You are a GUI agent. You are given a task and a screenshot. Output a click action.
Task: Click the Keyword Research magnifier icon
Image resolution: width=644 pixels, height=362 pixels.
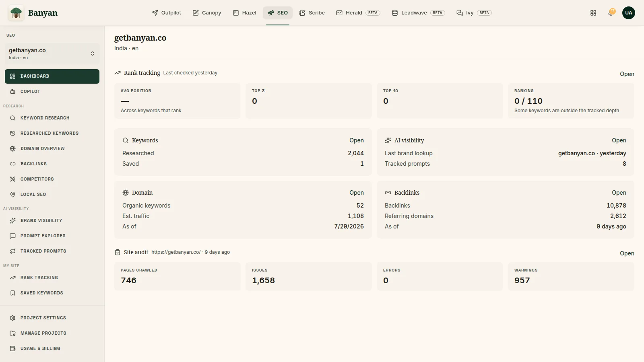point(12,118)
